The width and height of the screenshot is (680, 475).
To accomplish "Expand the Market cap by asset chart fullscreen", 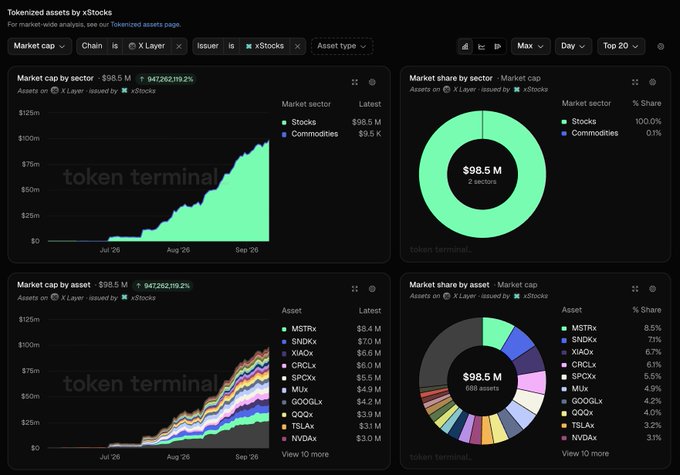I will point(355,289).
